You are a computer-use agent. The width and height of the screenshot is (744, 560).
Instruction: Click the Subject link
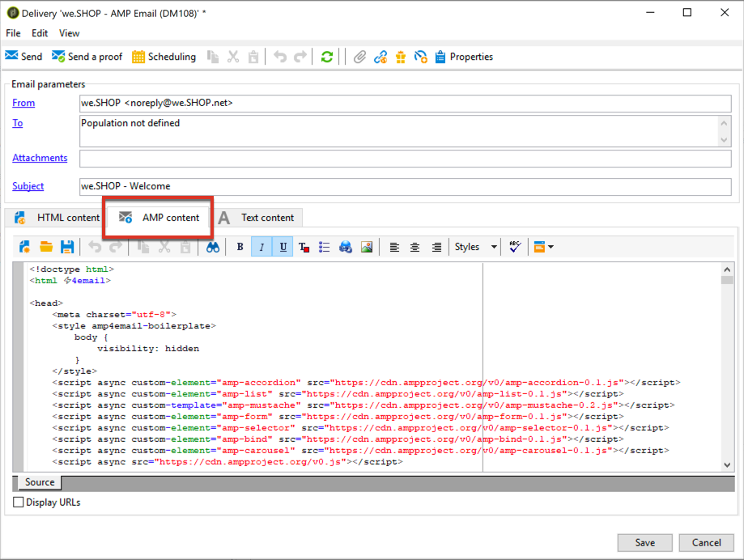pyautogui.click(x=28, y=186)
